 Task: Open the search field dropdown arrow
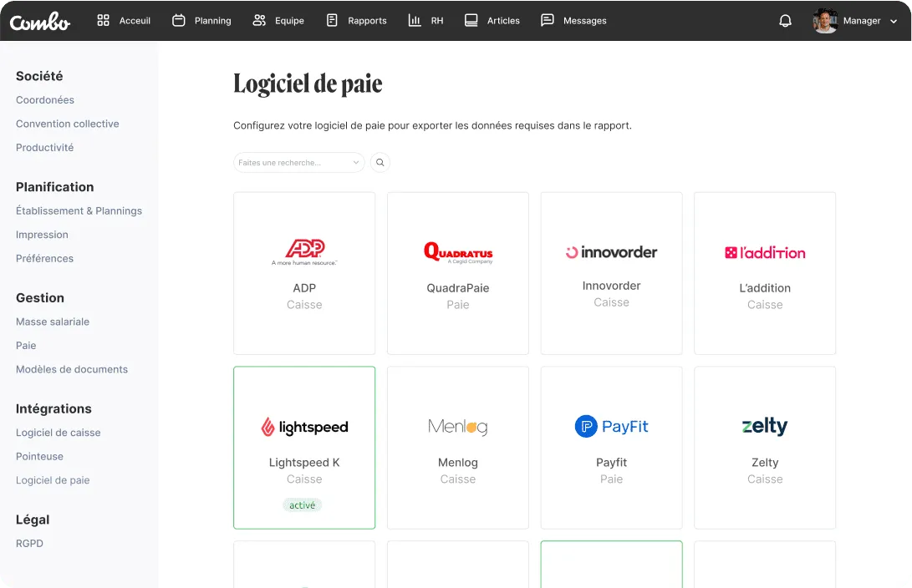coord(356,163)
